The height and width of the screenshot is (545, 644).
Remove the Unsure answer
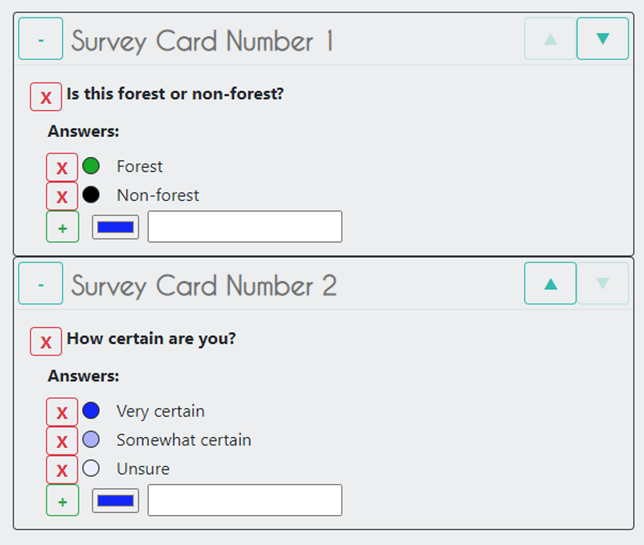click(62, 470)
